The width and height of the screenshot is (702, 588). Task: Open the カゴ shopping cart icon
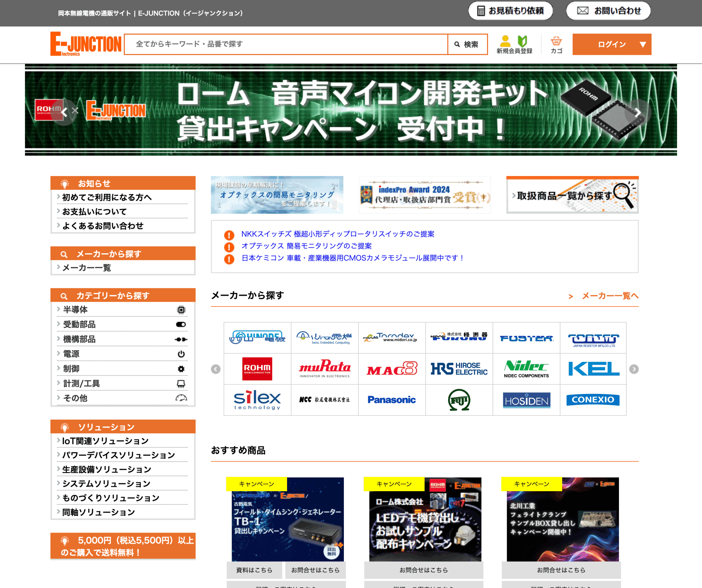556,44
